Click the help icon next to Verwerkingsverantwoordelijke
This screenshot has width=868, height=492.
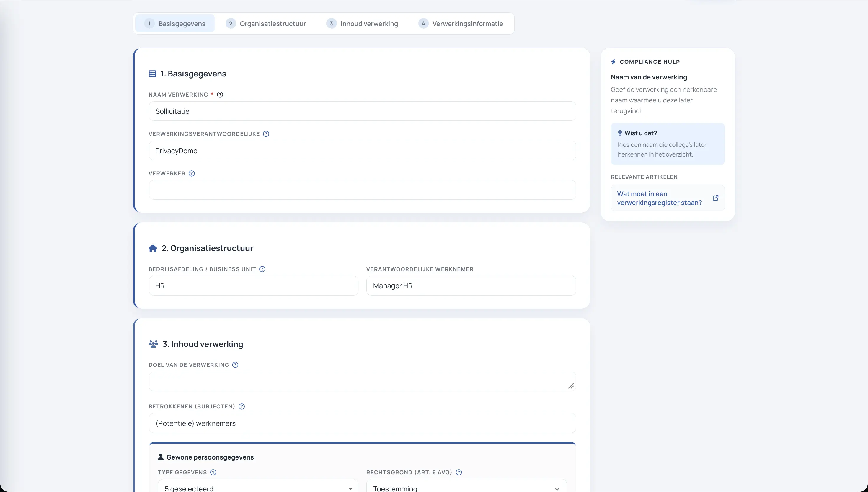point(266,134)
